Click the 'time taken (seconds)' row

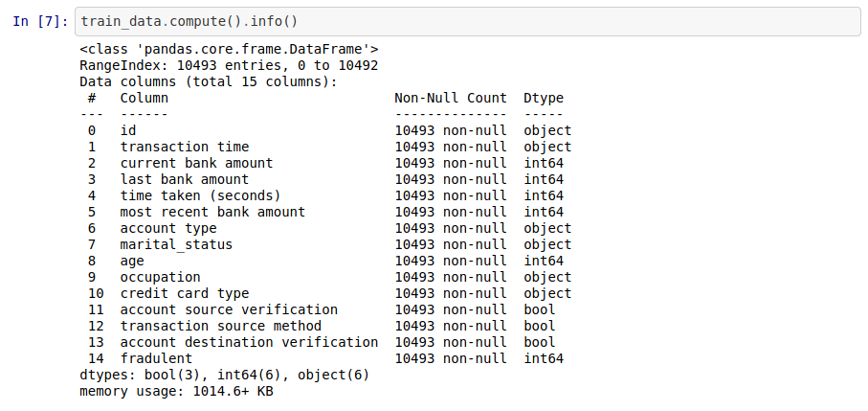click(x=325, y=195)
